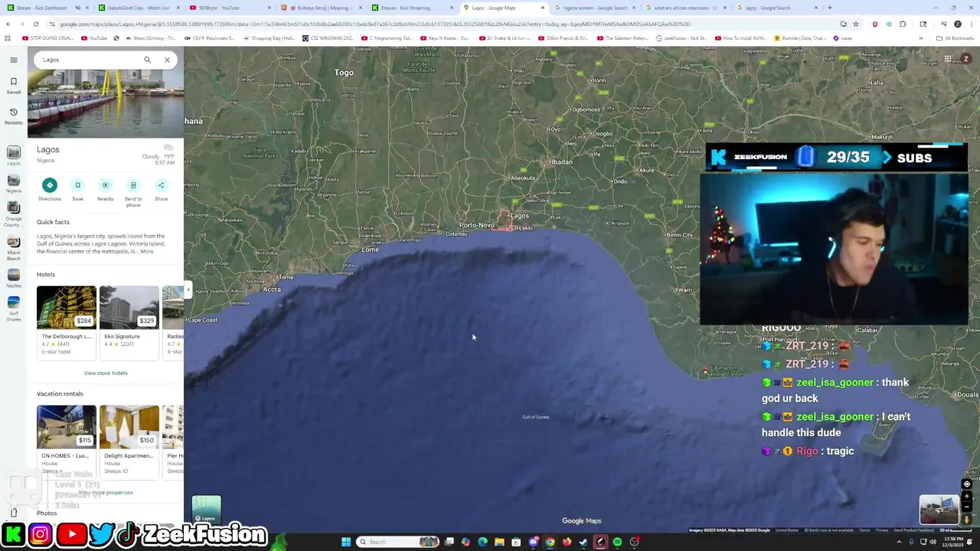
Task: Open C Programming Tutorial bookmark
Action: click(386, 38)
